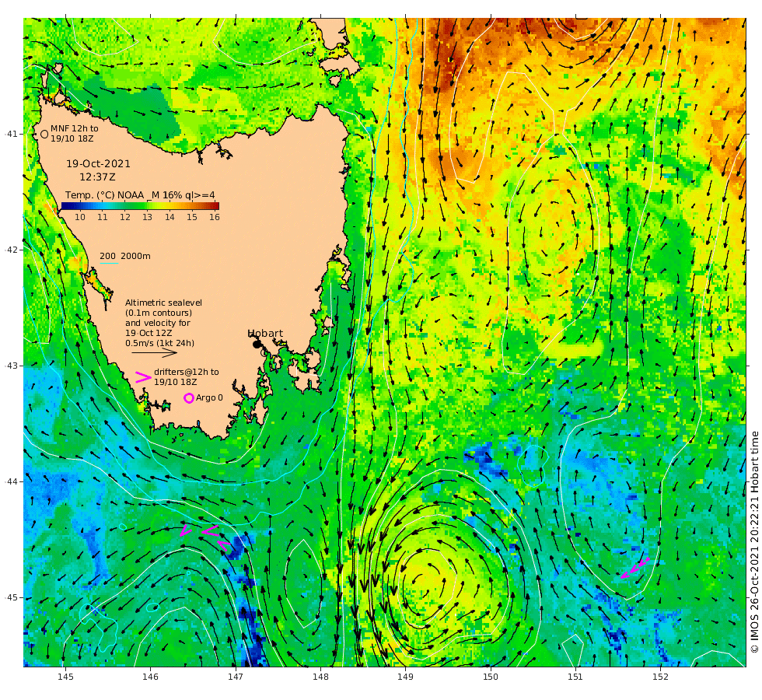Click the "0.5m/s (1kt 24h)" text
This screenshot has width=762, height=700.
[159, 343]
